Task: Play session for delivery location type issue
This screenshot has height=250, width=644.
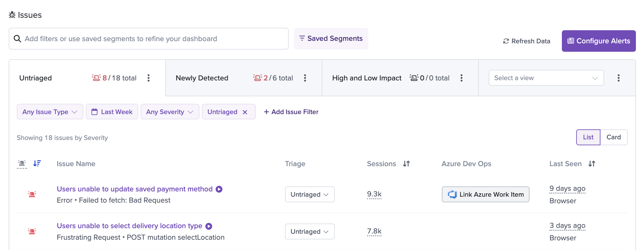Action: click(x=209, y=226)
